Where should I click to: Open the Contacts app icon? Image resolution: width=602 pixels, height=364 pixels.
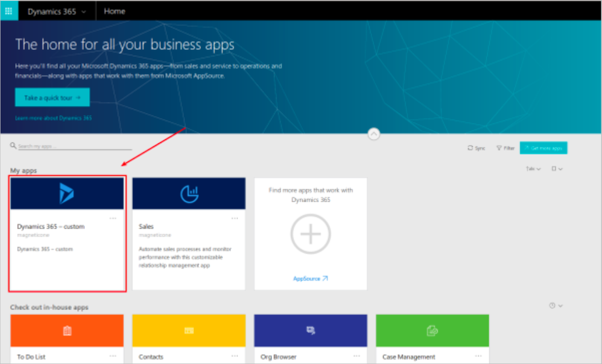(188, 330)
